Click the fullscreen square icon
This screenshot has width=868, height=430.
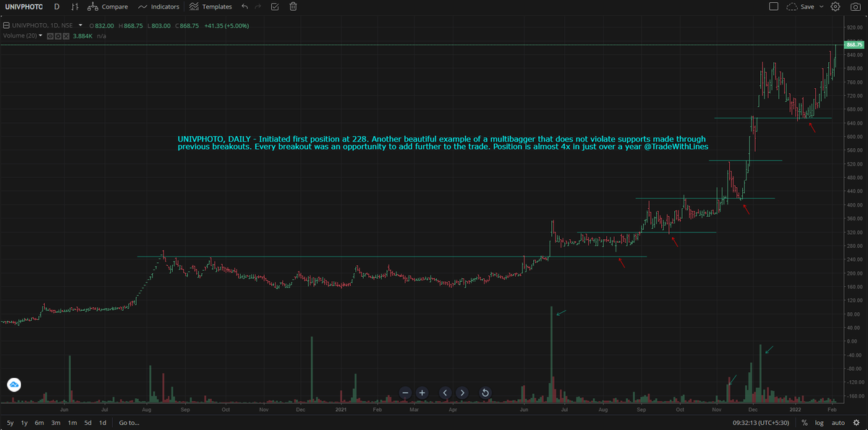tap(773, 7)
